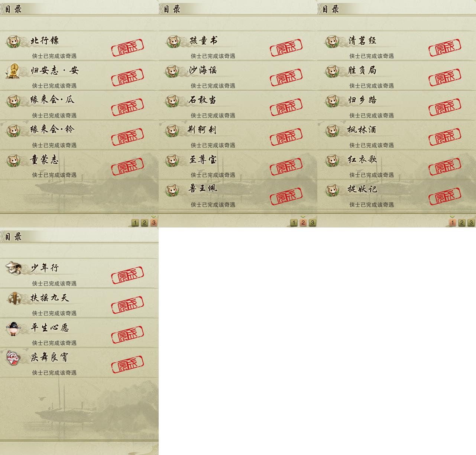Open the 沙海谣 adventure entry
This screenshot has height=455, width=476.
(238, 75)
